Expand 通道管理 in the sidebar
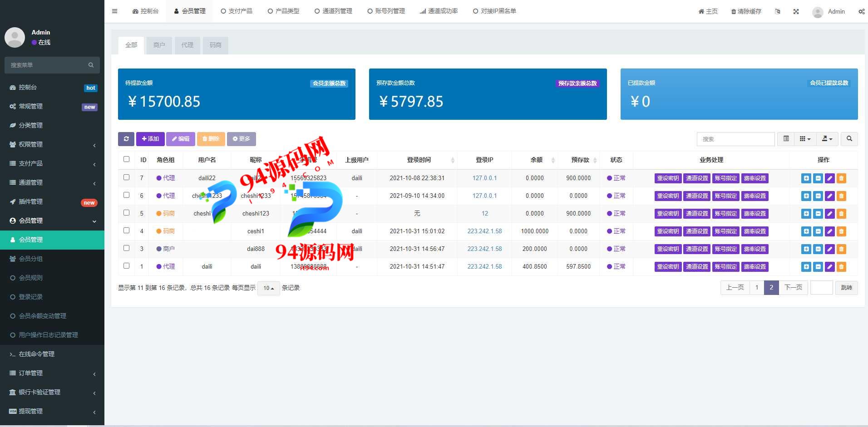Viewport: 868px width, 427px height. coord(52,182)
